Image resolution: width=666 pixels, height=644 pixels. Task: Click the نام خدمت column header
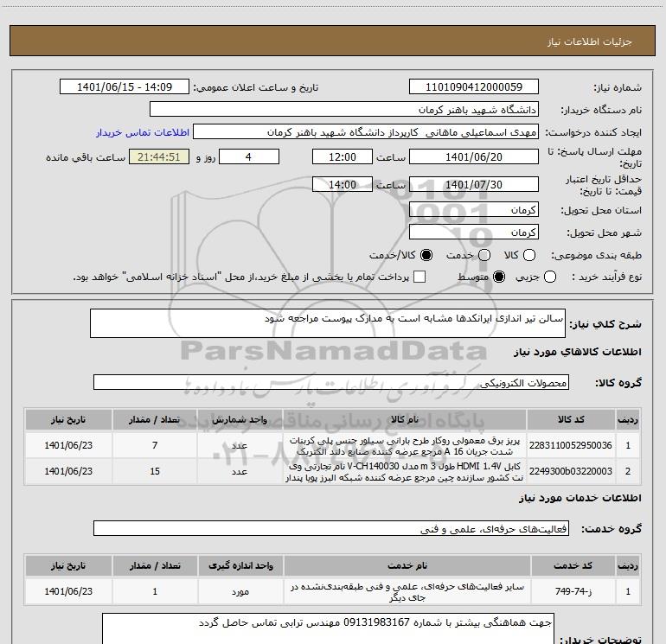click(x=407, y=566)
